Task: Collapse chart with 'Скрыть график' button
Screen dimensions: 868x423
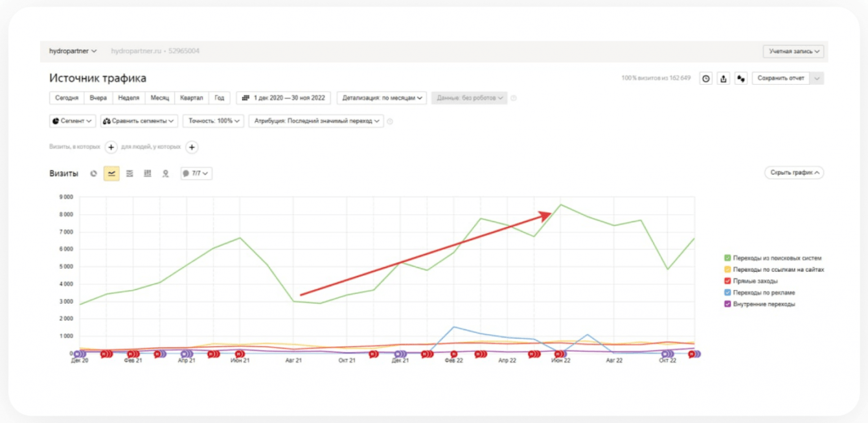Action: [794, 173]
